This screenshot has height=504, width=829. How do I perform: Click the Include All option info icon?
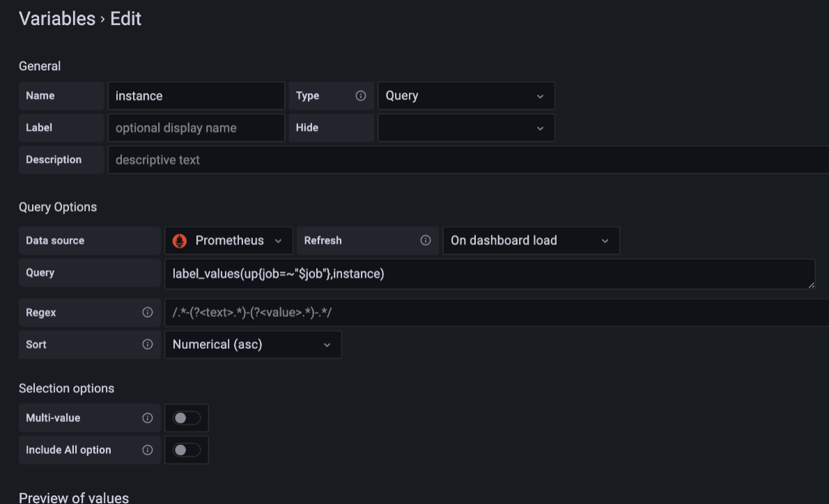pos(147,450)
